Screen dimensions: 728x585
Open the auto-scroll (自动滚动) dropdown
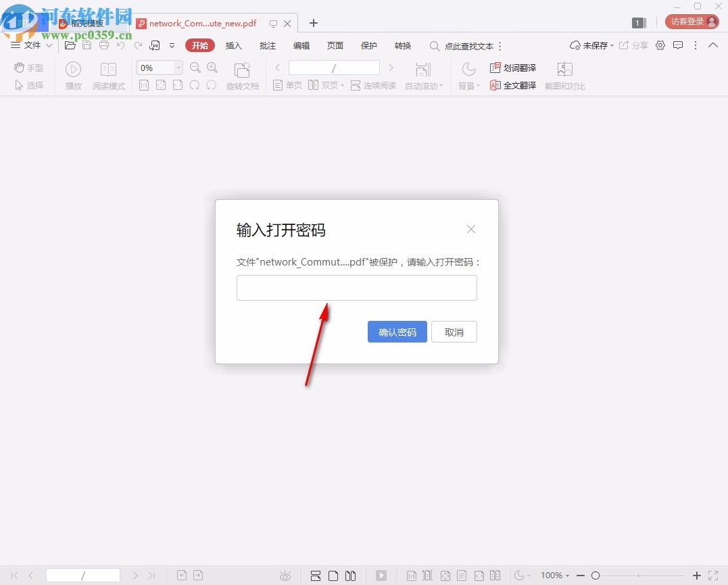click(424, 85)
